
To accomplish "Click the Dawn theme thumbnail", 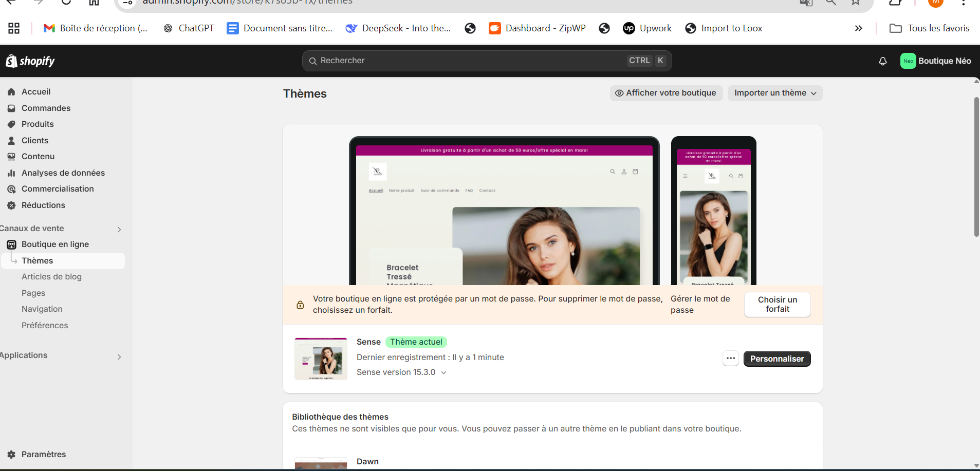I will (x=321, y=463).
